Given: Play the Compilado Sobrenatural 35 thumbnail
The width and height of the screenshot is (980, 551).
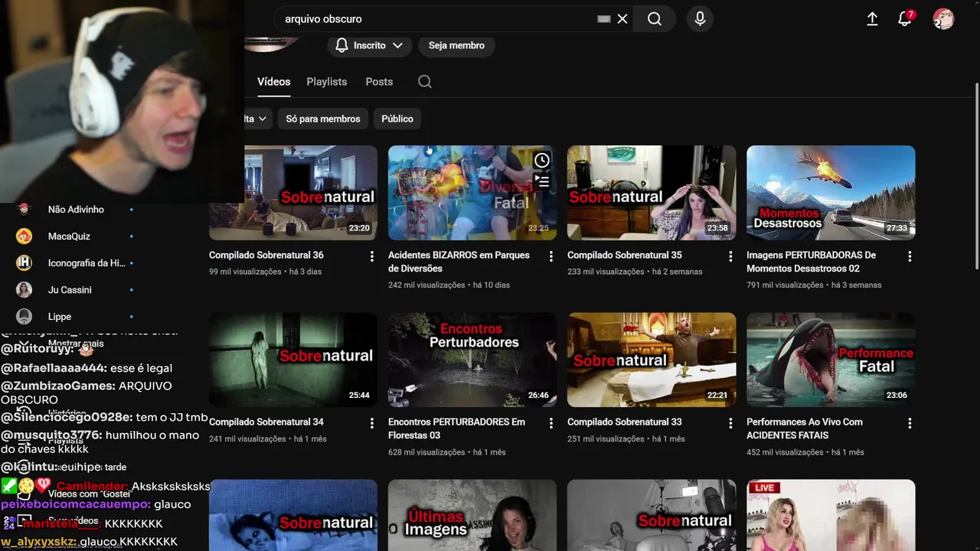Looking at the screenshot, I should (x=652, y=193).
